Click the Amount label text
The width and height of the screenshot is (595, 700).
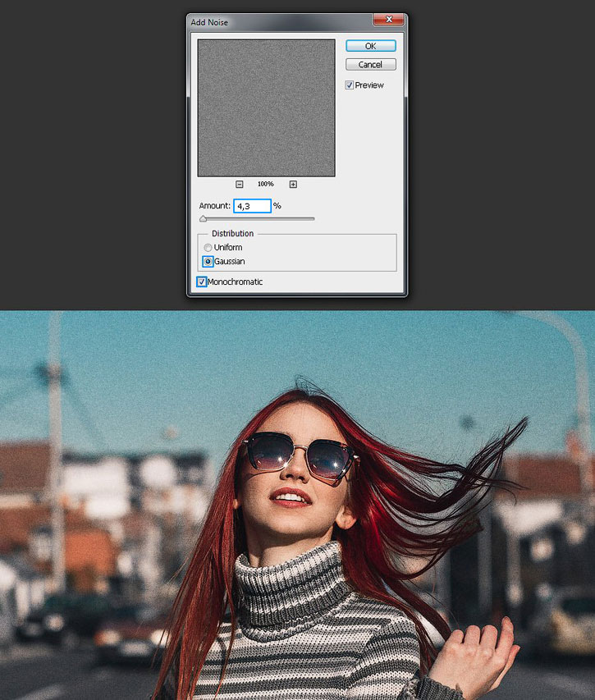(215, 206)
